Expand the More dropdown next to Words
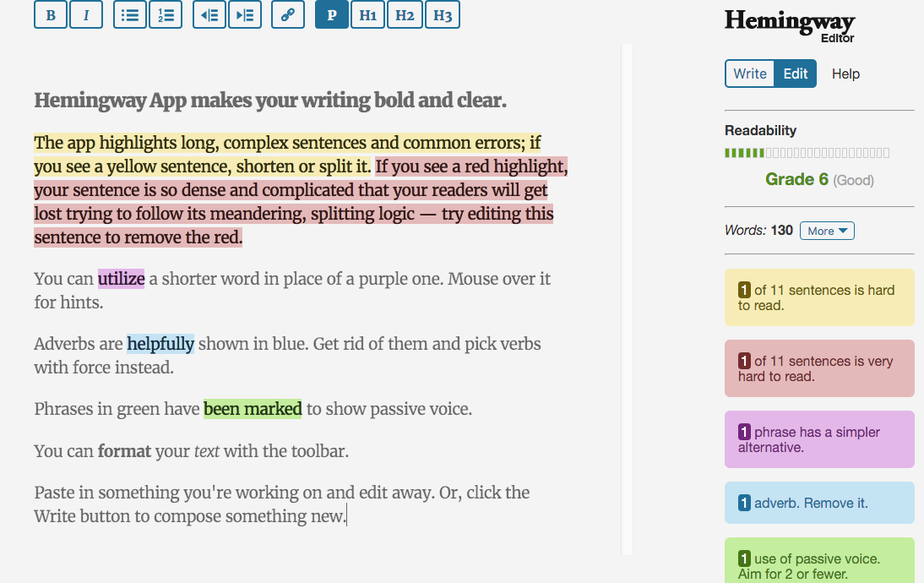This screenshot has height=583, width=924. (827, 231)
